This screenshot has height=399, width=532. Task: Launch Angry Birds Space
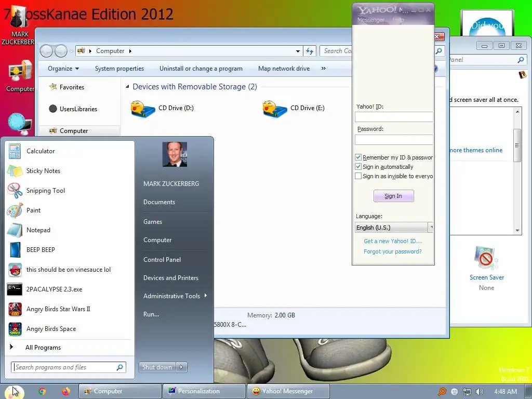pyautogui.click(x=70, y=329)
